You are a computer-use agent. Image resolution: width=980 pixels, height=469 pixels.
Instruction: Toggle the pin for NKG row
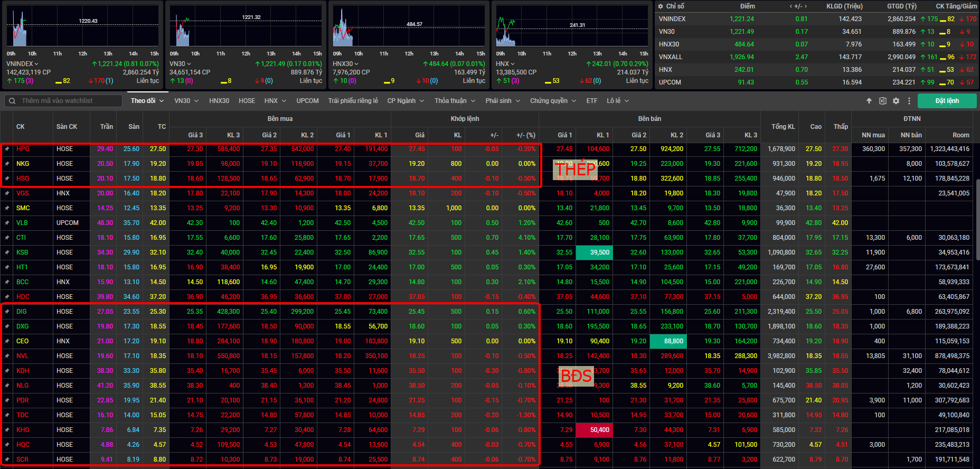pyautogui.click(x=7, y=164)
